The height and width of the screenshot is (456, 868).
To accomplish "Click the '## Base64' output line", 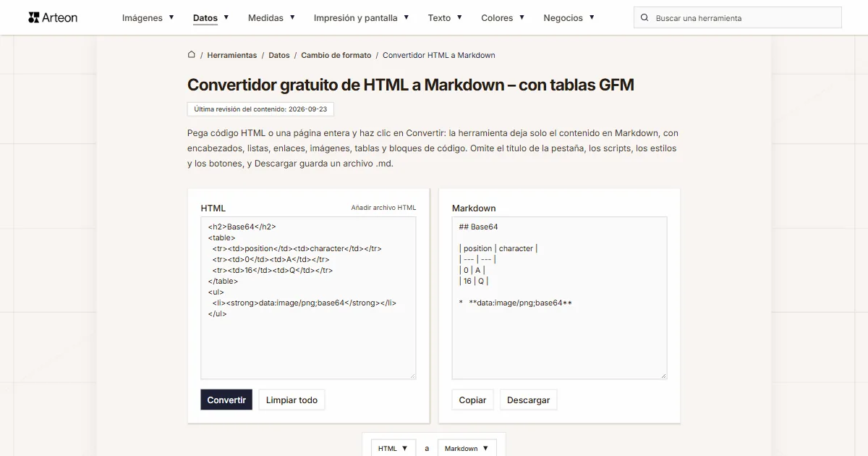I will (478, 227).
